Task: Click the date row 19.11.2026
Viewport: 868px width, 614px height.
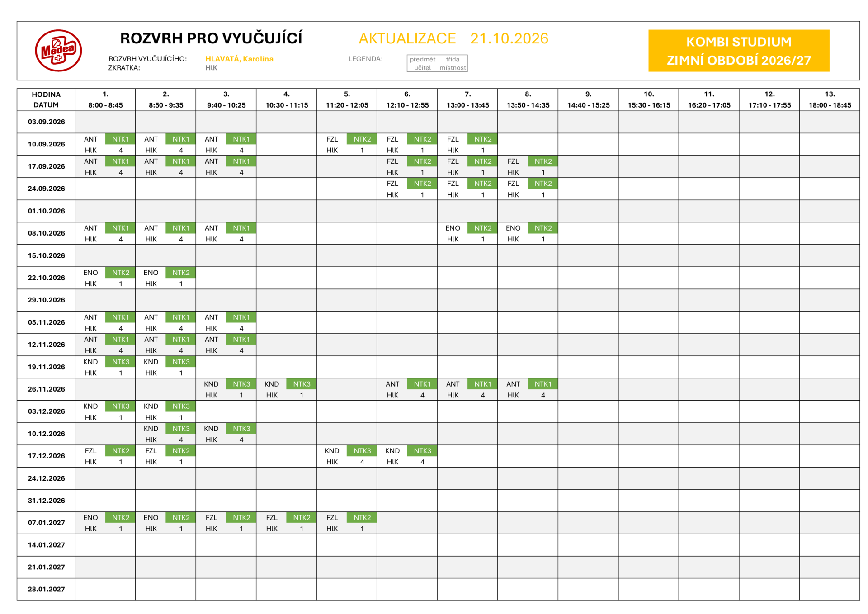Action: click(46, 367)
